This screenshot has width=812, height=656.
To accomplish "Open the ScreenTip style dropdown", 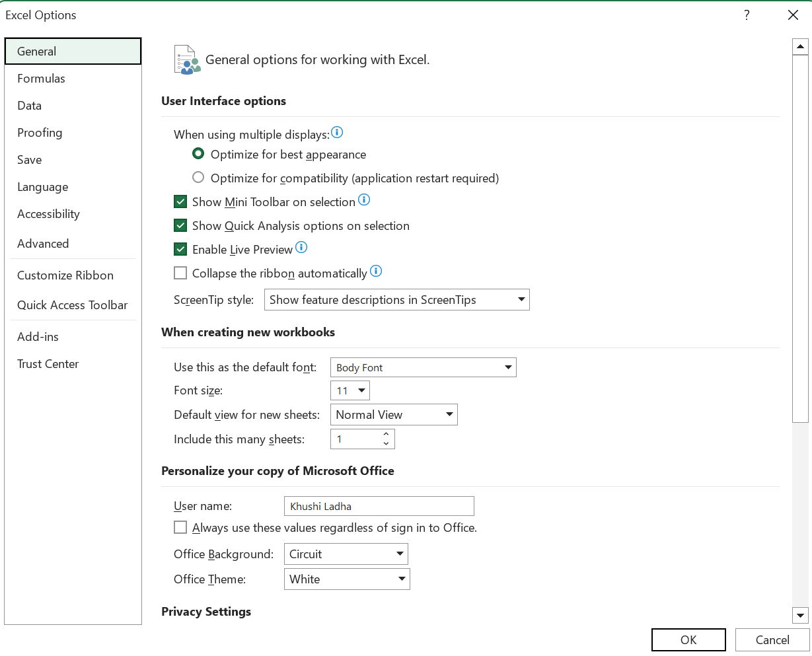I will 397,300.
